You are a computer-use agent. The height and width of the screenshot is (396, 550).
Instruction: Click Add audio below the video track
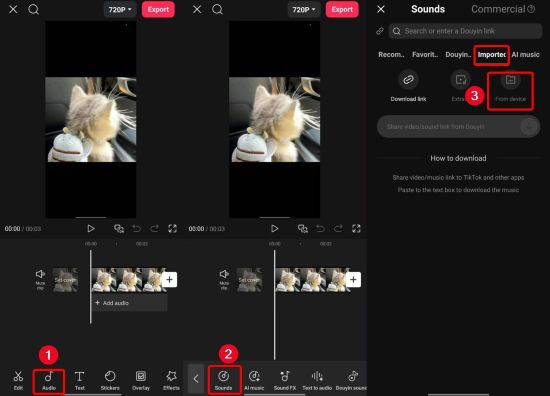(130, 303)
